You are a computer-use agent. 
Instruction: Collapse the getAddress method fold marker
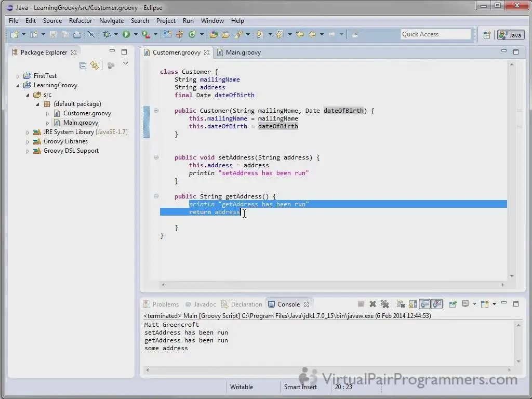point(156,196)
